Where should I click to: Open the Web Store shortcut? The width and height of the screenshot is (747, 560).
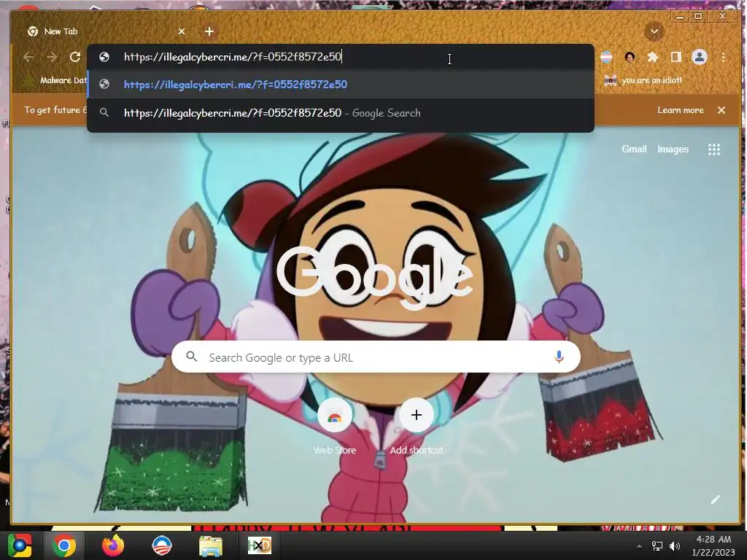pyautogui.click(x=334, y=425)
